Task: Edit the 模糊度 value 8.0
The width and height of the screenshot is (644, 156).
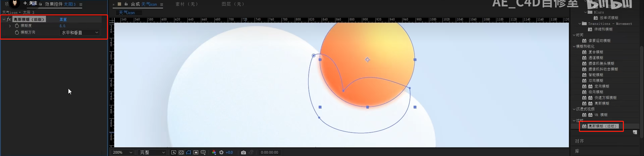Action: click(62, 26)
